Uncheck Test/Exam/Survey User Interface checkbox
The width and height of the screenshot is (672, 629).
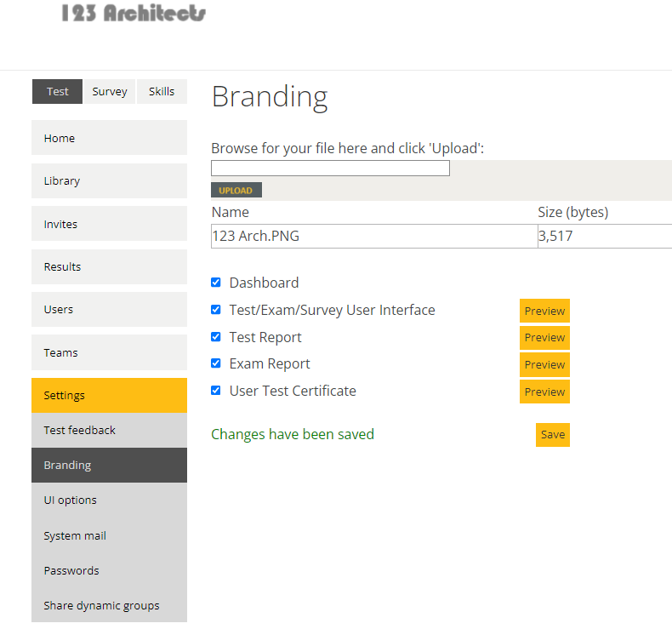(216, 310)
